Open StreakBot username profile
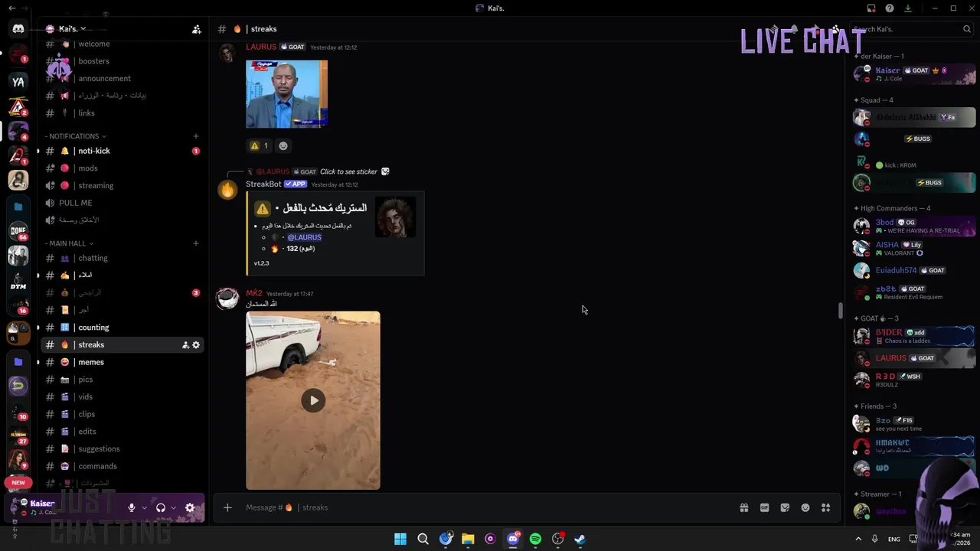The height and width of the screenshot is (551, 980). [x=263, y=184]
